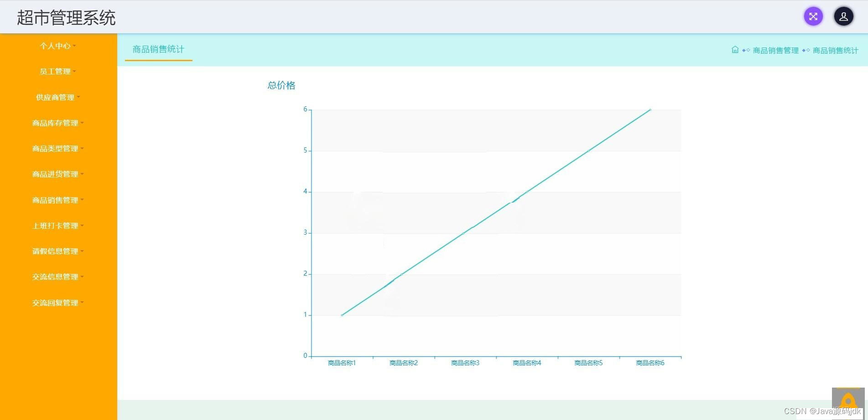
Task: Click the y-axis value 0
Action: point(305,356)
